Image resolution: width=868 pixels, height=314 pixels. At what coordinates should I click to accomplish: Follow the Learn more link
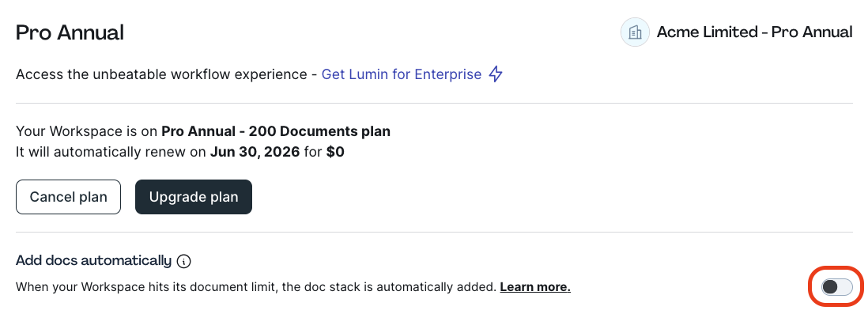(534, 287)
